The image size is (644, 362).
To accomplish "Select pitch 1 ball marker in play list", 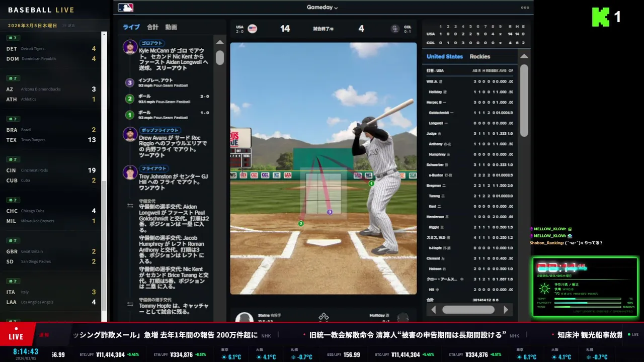I will click(x=129, y=115).
